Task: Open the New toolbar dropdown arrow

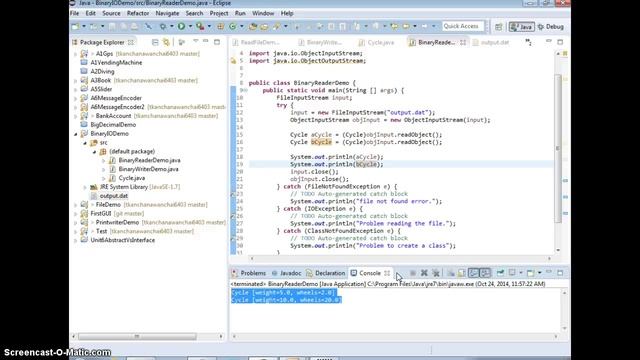Action: [x=84, y=27]
